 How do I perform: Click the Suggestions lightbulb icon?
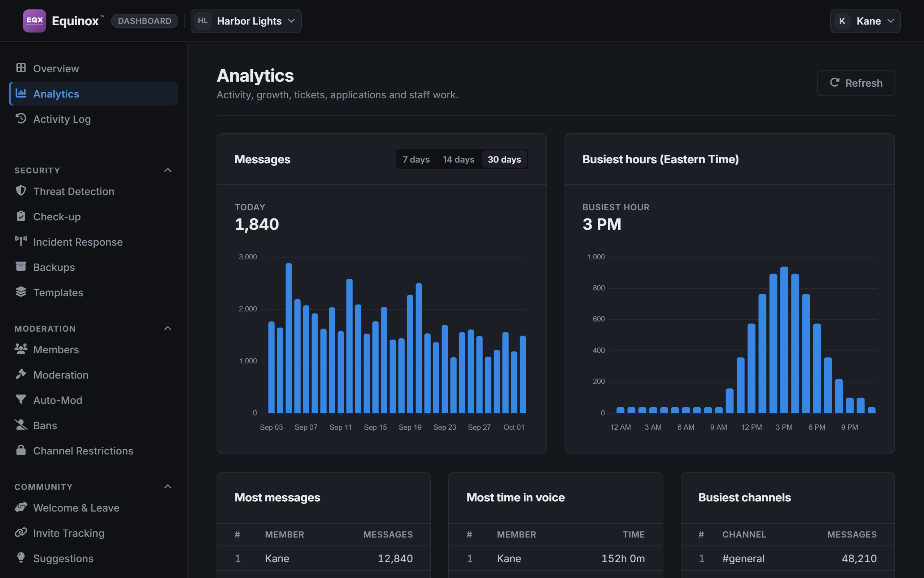(x=21, y=558)
